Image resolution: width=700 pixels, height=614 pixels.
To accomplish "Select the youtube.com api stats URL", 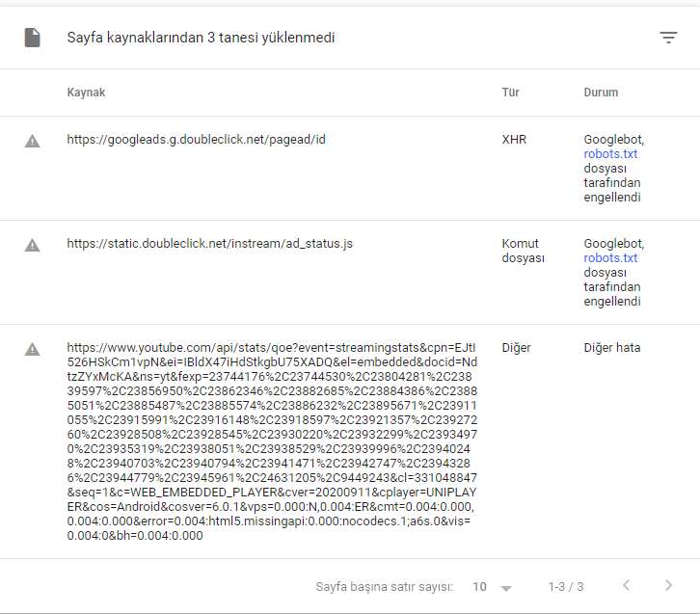I will pyautogui.click(x=272, y=441).
